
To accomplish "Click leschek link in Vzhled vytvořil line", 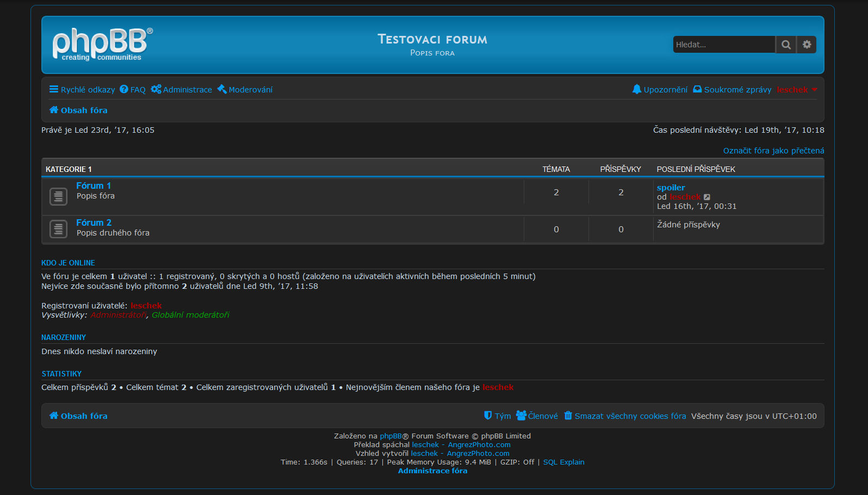I will click(424, 454).
